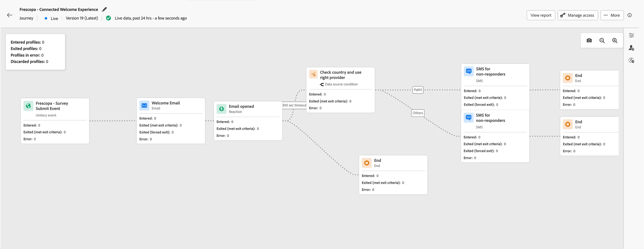Click the Path1 branch label
Viewport: 644px width, 249px height.
pyautogui.click(x=418, y=90)
